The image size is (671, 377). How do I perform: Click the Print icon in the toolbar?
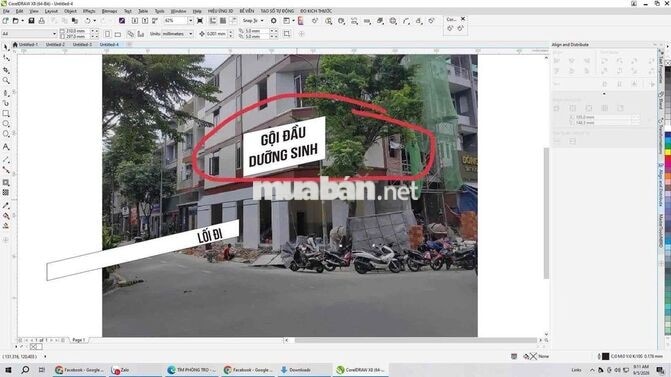click(42, 21)
